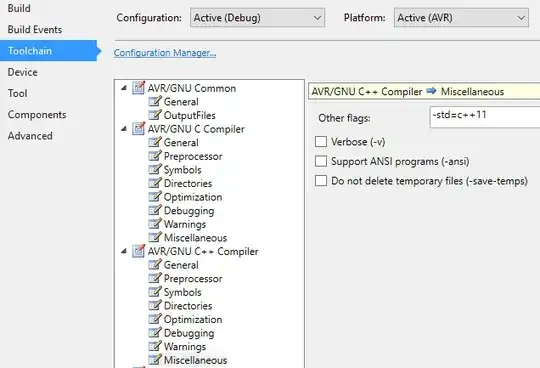Tick Do not delete temporary files (-save-temps)
The width and height of the screenshot is (540, 368).
point(321,181)
